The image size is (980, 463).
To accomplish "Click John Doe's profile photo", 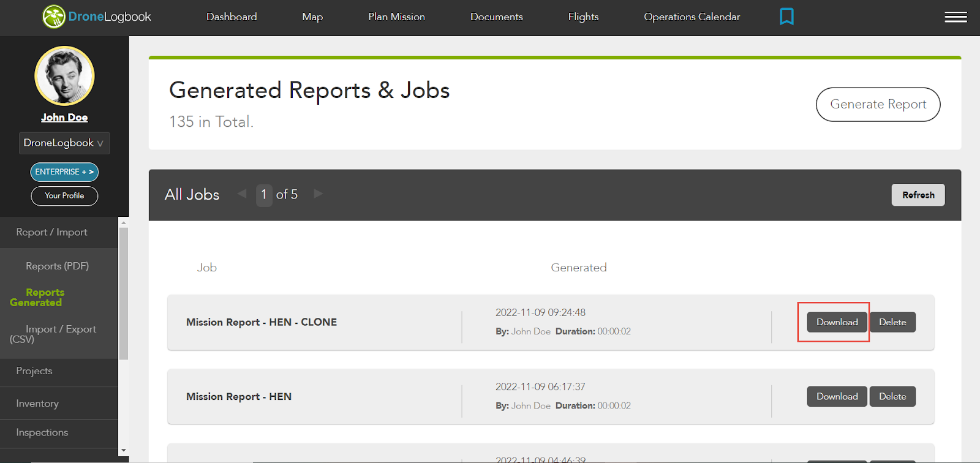I will [x=64, y=76].
